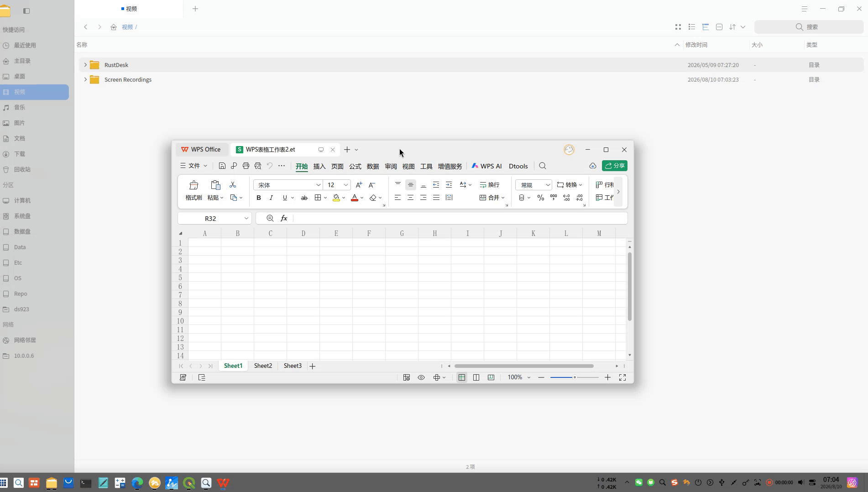Click the Undo arrow icon
Screen dimensions: 868x492
tap(270, 166)
